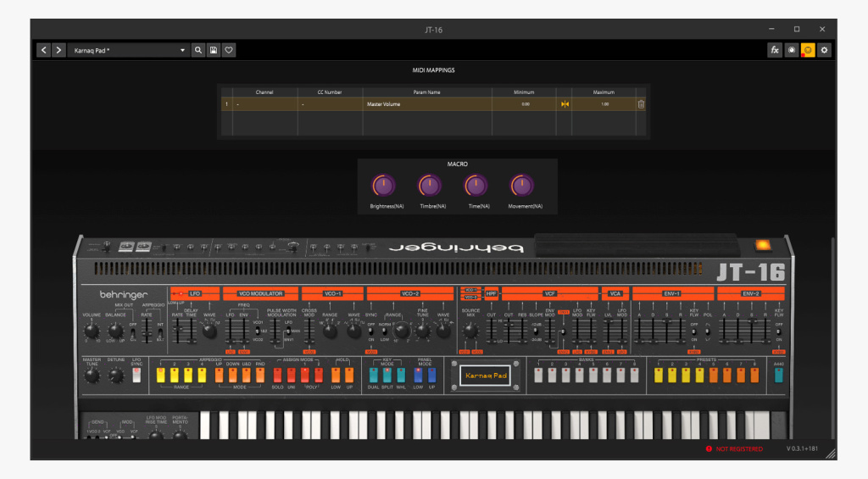
Task: Select preset 5 orange button
Action: [x=713, y=375]
